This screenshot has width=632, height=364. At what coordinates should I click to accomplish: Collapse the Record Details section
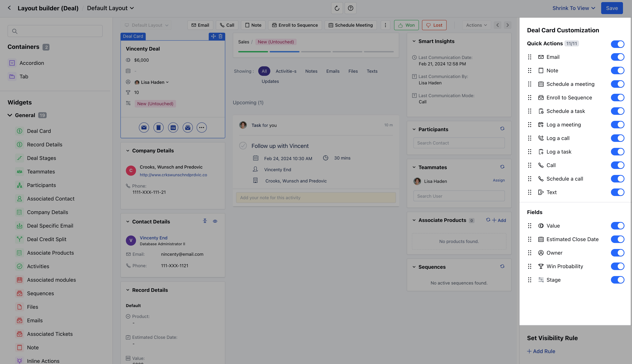pos(128,290)
